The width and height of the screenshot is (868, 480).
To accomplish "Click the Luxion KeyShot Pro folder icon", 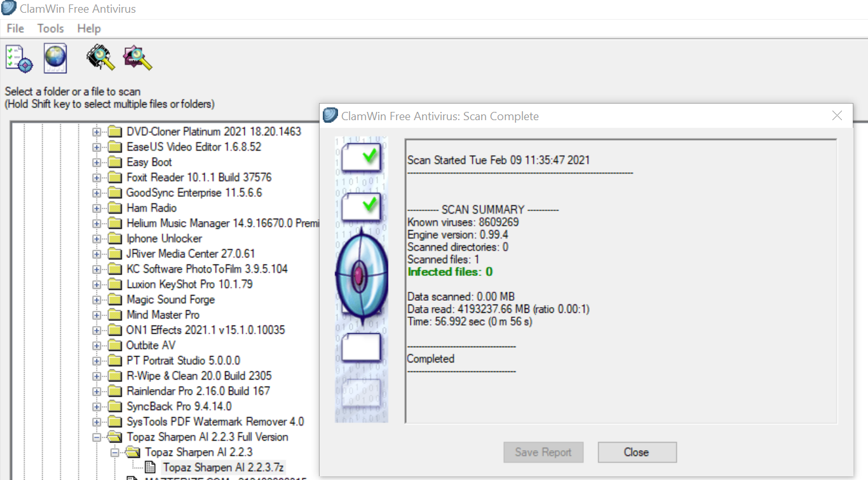I will click(114, 284).
